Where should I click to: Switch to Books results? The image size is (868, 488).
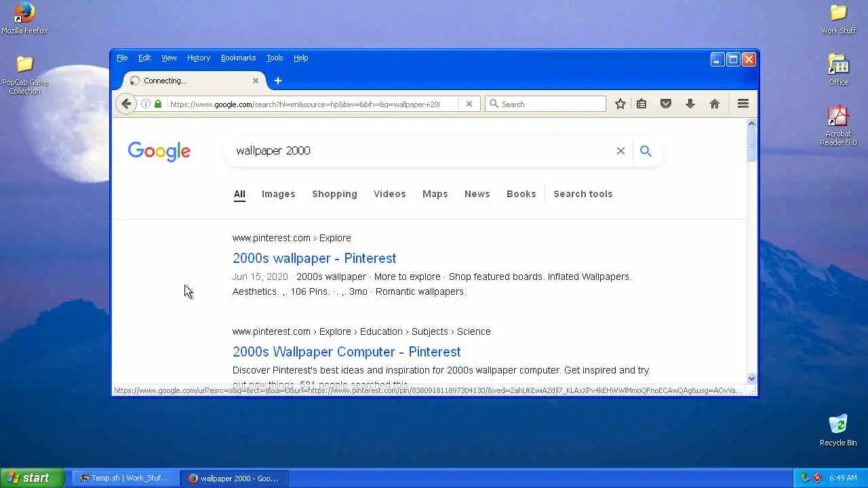(x=521, y=194)
